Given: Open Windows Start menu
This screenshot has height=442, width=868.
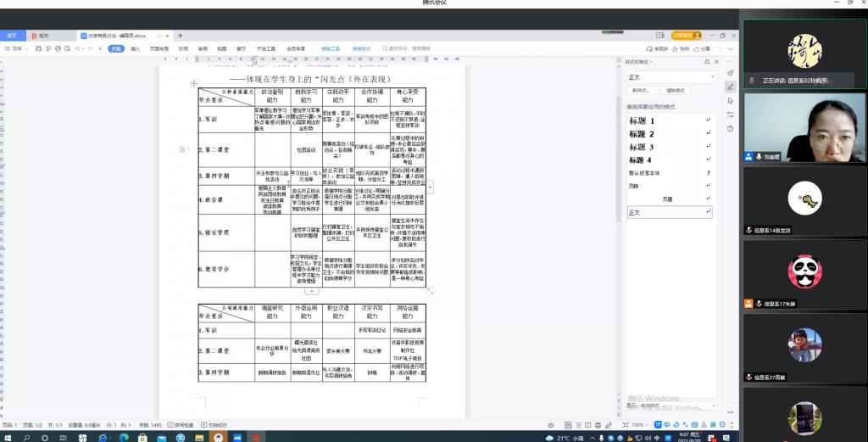Looking at the screenshot, I should (7, 437).
